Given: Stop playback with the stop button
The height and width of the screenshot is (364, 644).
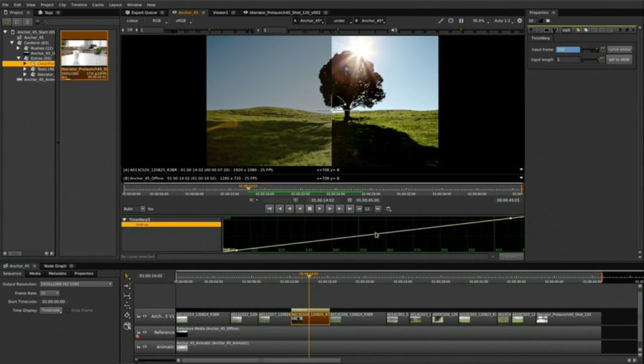Looking at the screenshot, I should pos(309,208).
